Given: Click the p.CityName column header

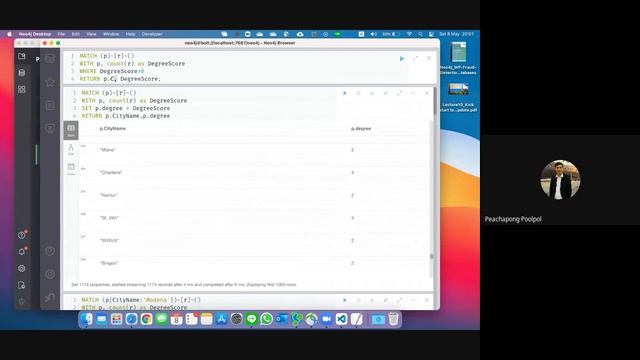Looking at the screenshot, I should coord(113,128).
